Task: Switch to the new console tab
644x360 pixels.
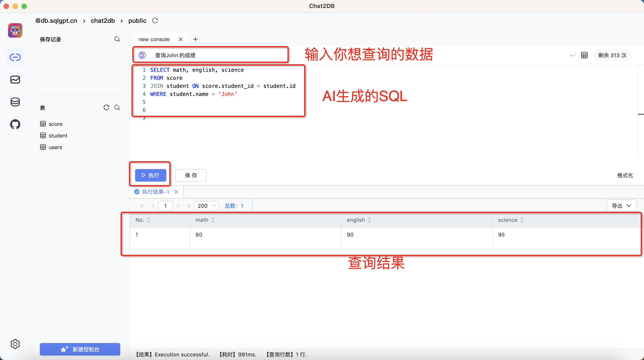Action: click(x=154, y=39)
